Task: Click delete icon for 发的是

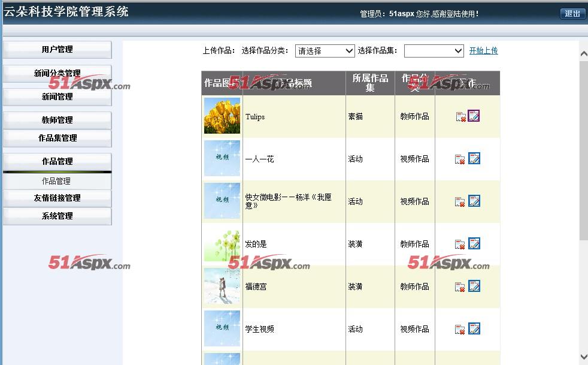Action: [x=460, y=245]
